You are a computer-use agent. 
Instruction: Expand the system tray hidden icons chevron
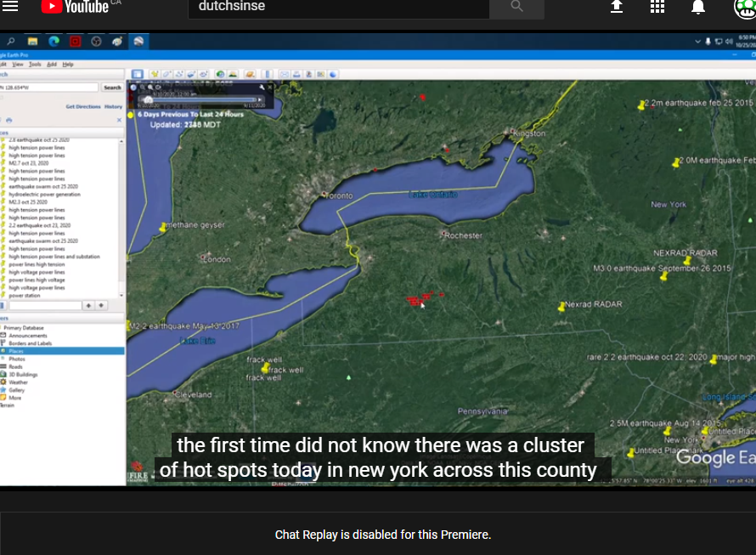697,42
